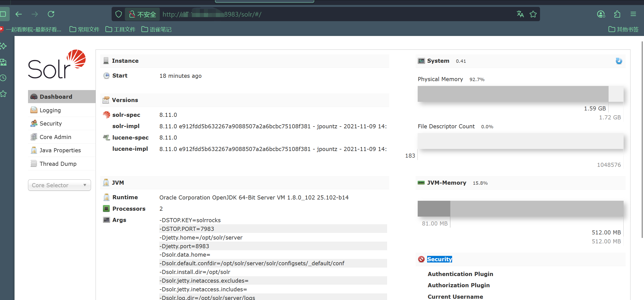Open the extensions puzzle icon
644x300 pixels.
coord(617,14)
